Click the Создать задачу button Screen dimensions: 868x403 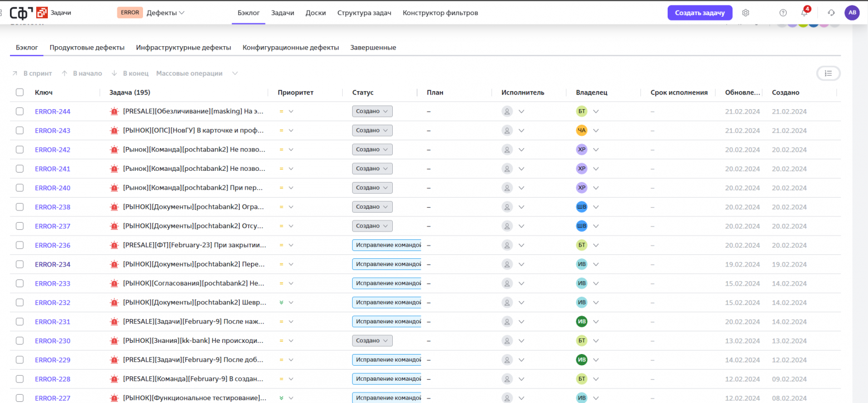(699, 13)
